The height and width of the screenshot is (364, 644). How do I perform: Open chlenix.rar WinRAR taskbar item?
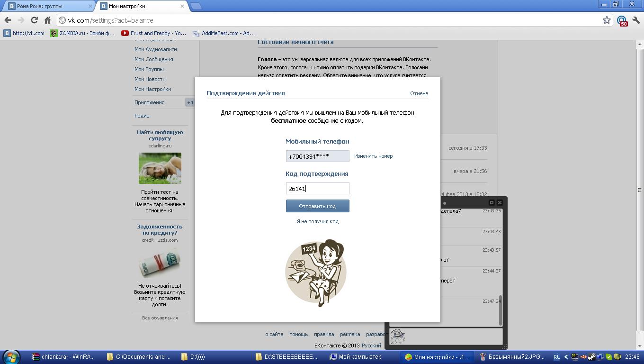(63, 357)
